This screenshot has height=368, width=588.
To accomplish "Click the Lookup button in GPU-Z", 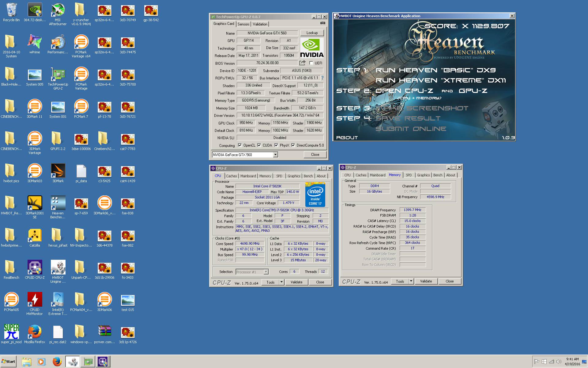I will 312,33.
